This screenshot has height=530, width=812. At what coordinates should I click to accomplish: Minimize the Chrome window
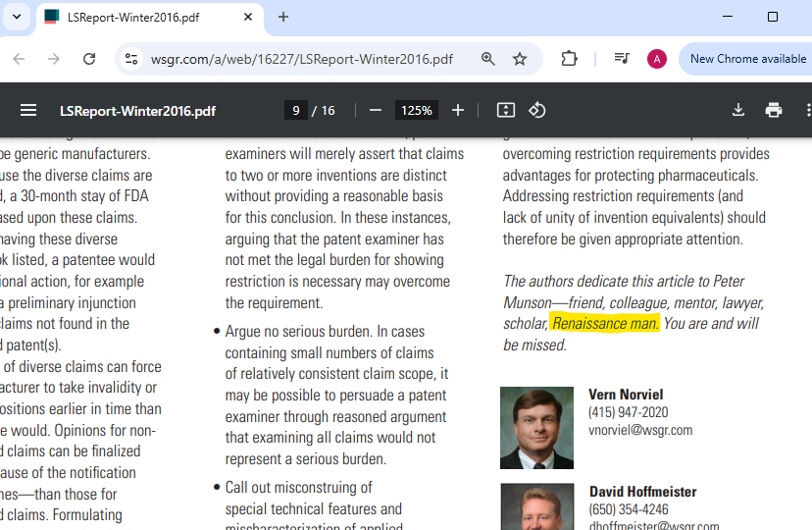[x=728, y=17]
